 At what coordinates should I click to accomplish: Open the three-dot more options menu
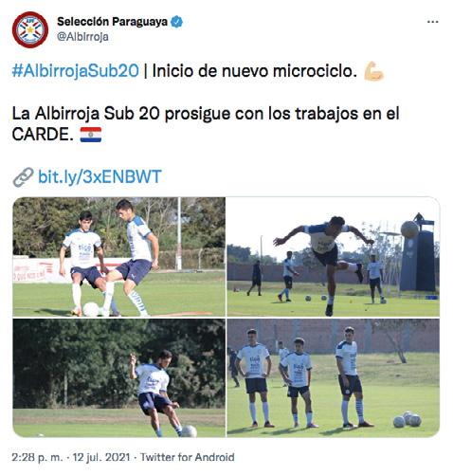(432, 22)
